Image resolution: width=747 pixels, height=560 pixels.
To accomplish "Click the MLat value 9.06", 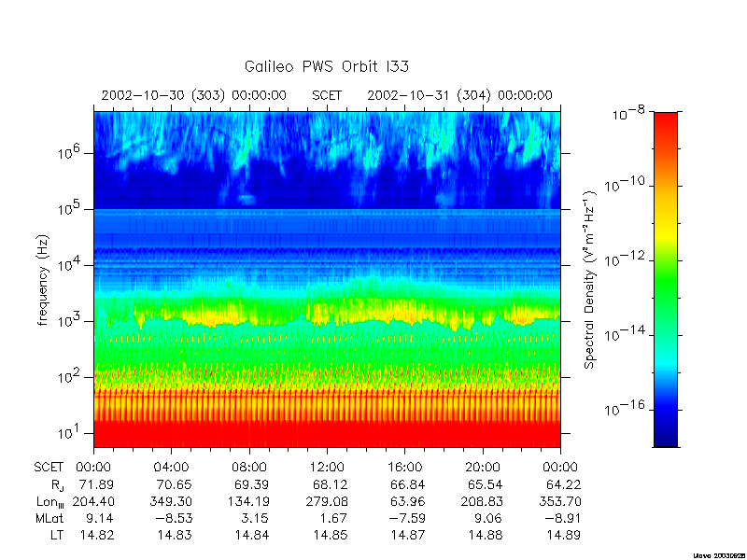I will point(488,518).
